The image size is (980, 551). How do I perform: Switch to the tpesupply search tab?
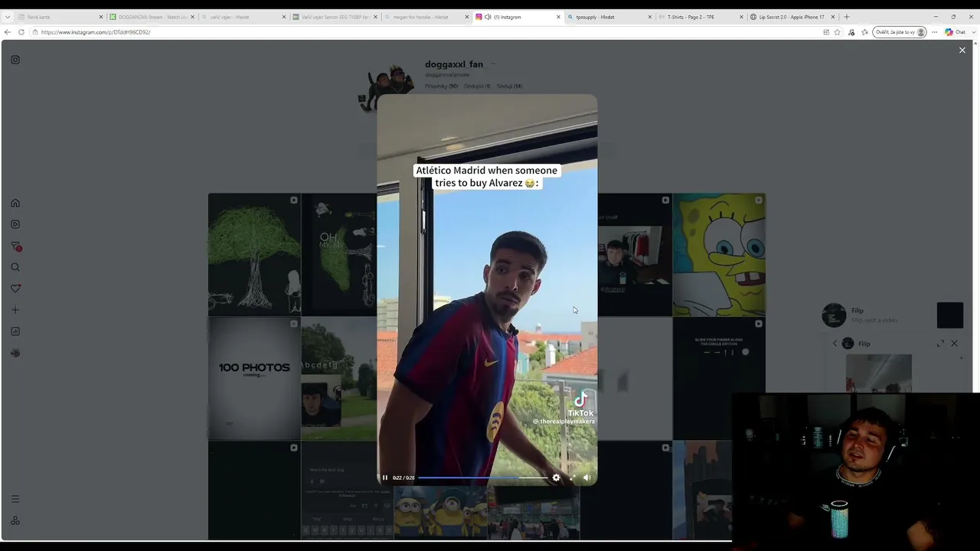pyautogui.click(x=609, y=17)
